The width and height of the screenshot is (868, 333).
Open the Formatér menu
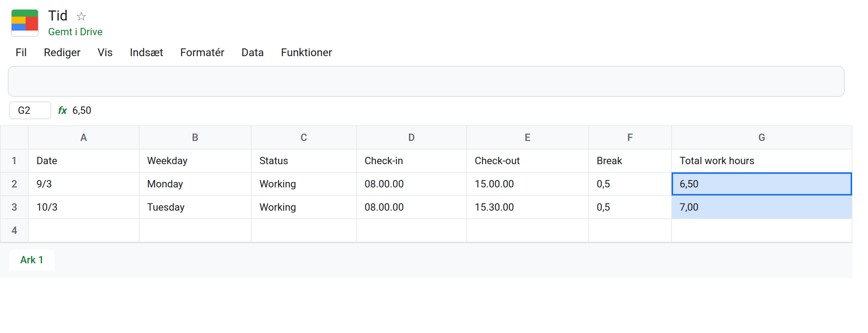tap(202, 52)
